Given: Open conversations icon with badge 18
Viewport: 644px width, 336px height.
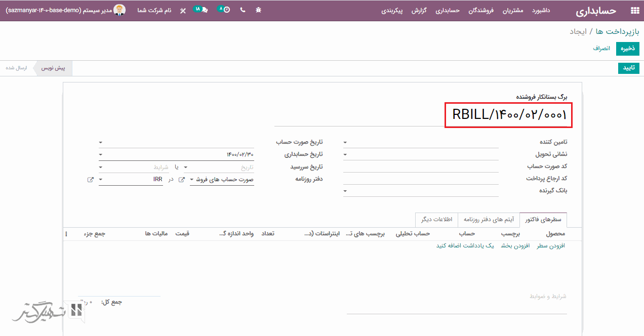Looking at the screenshot, I should [x=204, y=10].
